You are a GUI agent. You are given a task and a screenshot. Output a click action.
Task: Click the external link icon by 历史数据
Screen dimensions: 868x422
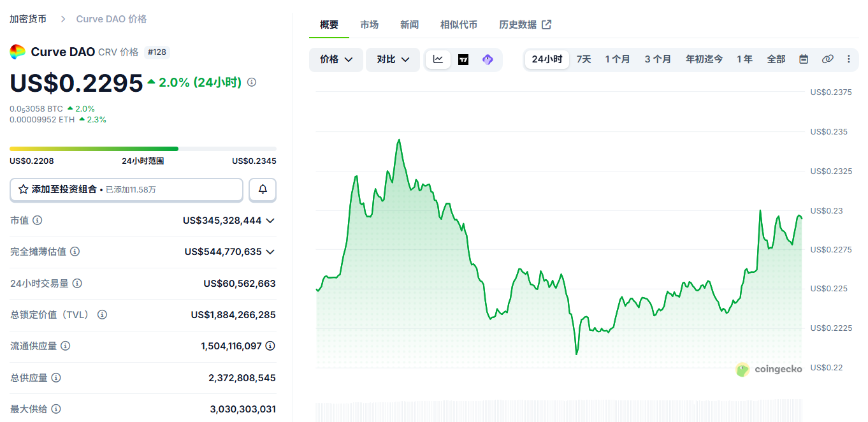point(547,24)
